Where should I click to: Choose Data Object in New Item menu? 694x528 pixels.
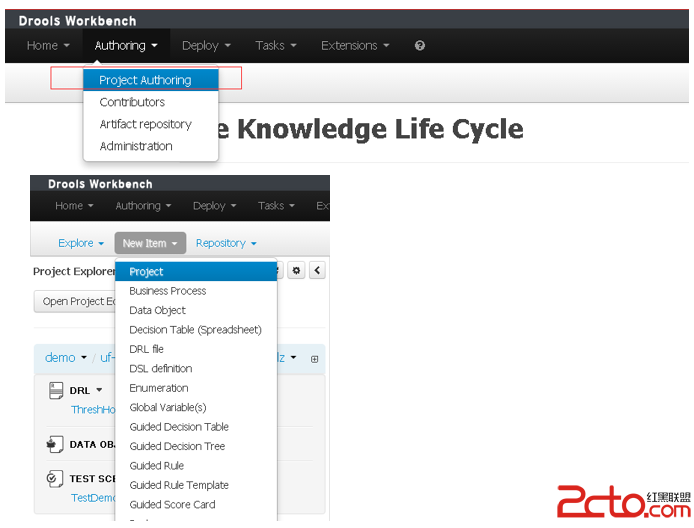click(x=196, y=310)
